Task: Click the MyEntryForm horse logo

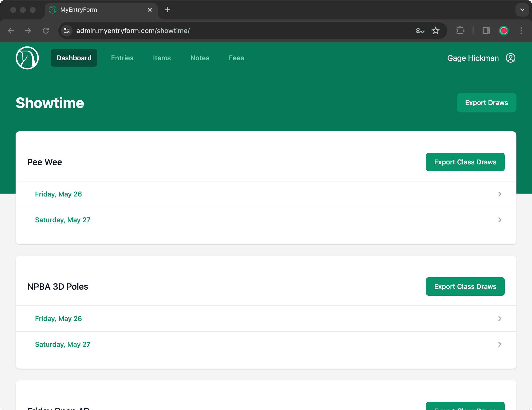Action: [x=27, y=58]
